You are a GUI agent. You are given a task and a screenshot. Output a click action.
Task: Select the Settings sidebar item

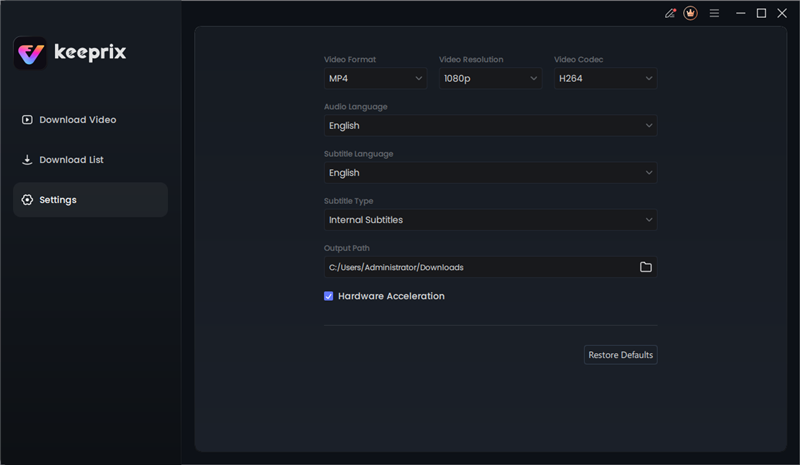90,200
